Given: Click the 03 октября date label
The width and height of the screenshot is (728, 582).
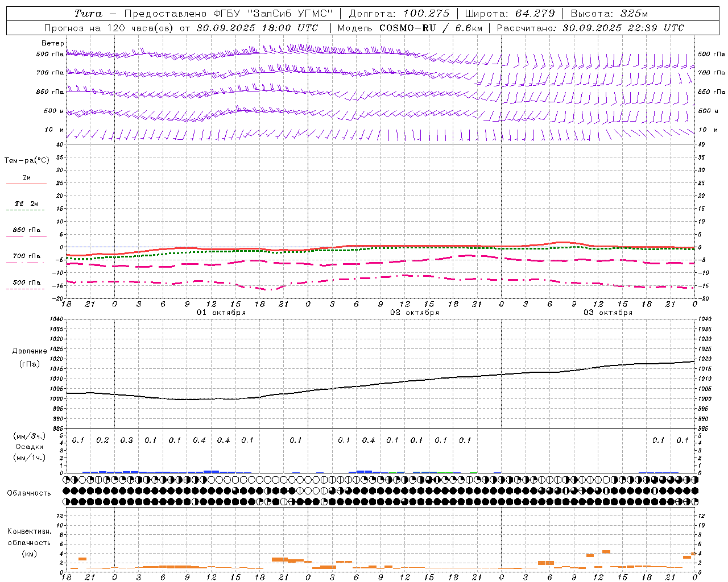Looking at the screenshot, I should tap(608, 313).
